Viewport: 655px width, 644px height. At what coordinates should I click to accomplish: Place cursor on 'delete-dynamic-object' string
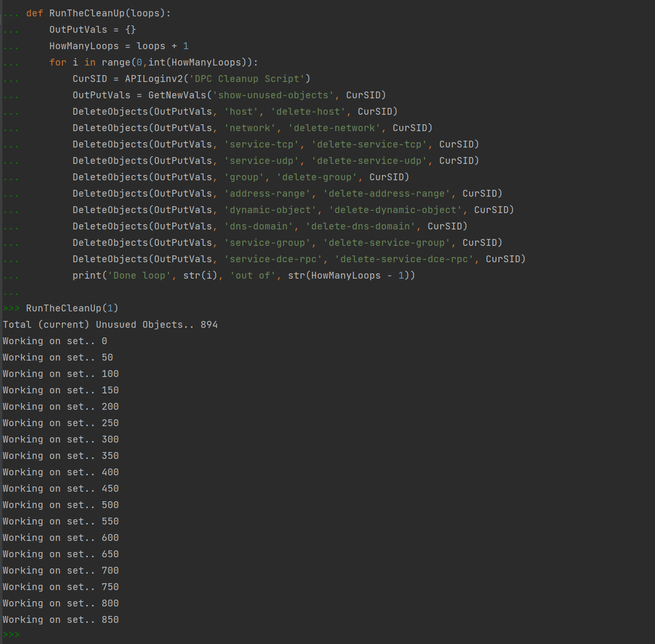point(395,210)
